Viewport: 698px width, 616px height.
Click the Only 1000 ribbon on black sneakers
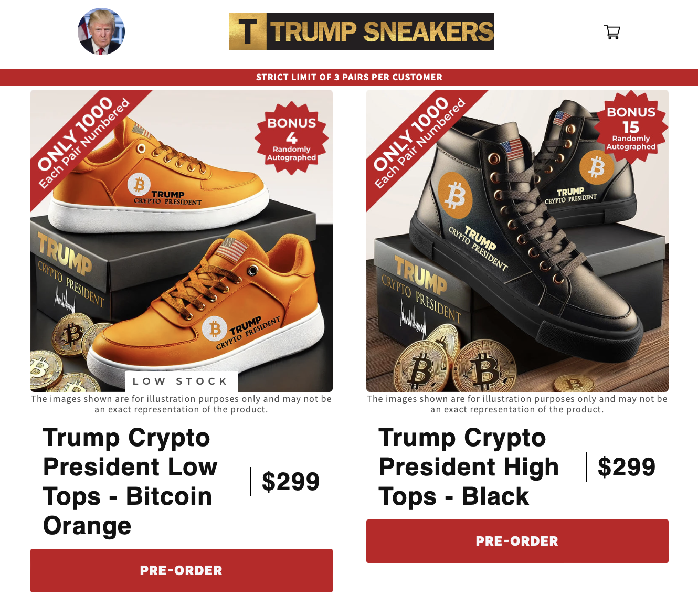coord(420,142)
